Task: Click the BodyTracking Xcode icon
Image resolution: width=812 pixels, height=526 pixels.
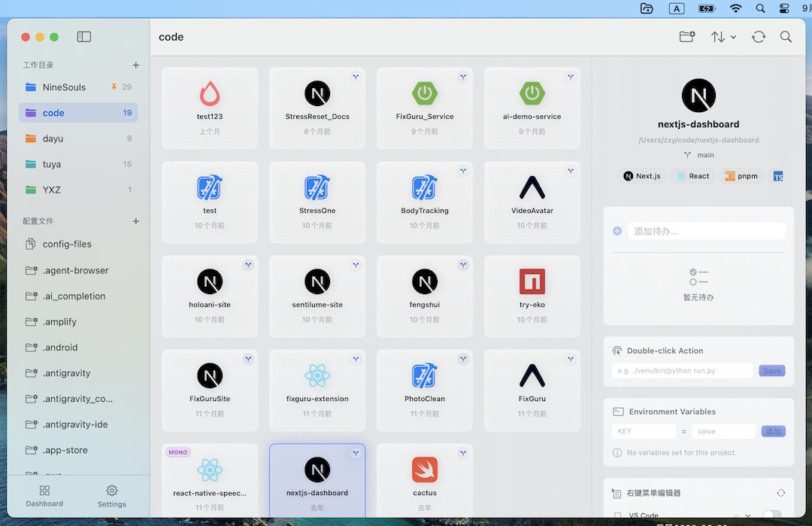Action: [x=425, y=187]
